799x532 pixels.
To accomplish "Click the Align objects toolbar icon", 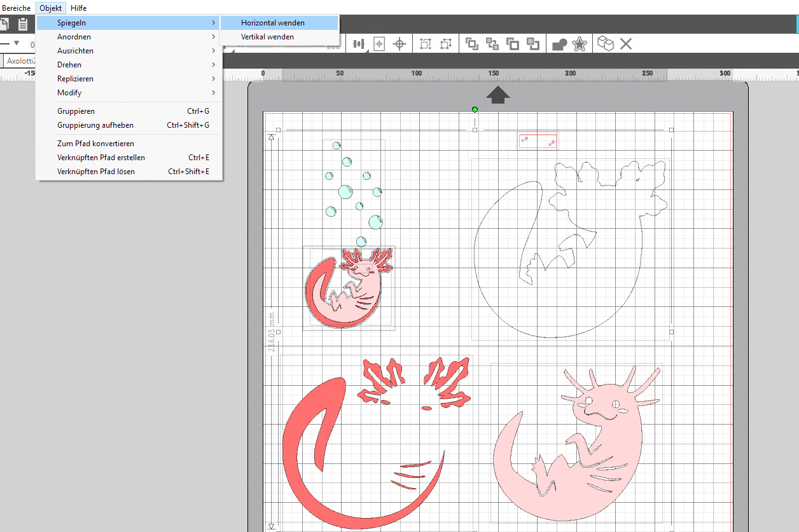I will tap(359, 44).
